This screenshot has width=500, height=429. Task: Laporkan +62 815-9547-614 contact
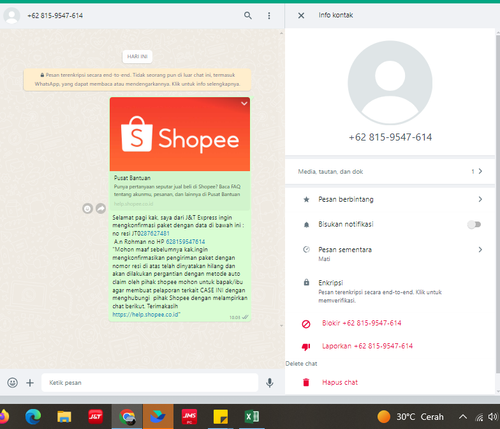coord(367,346)
